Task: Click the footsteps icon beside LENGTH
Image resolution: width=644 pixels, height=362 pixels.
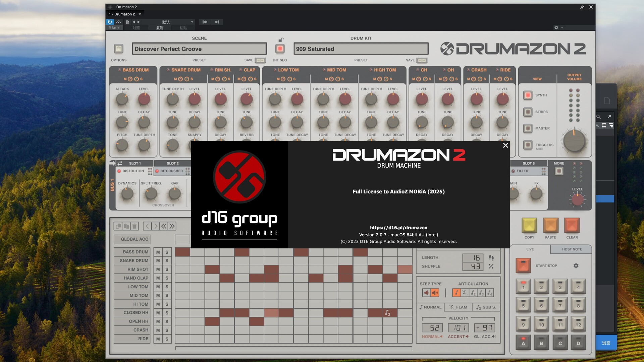Action: pyautogui.click(x=491, y=258)
